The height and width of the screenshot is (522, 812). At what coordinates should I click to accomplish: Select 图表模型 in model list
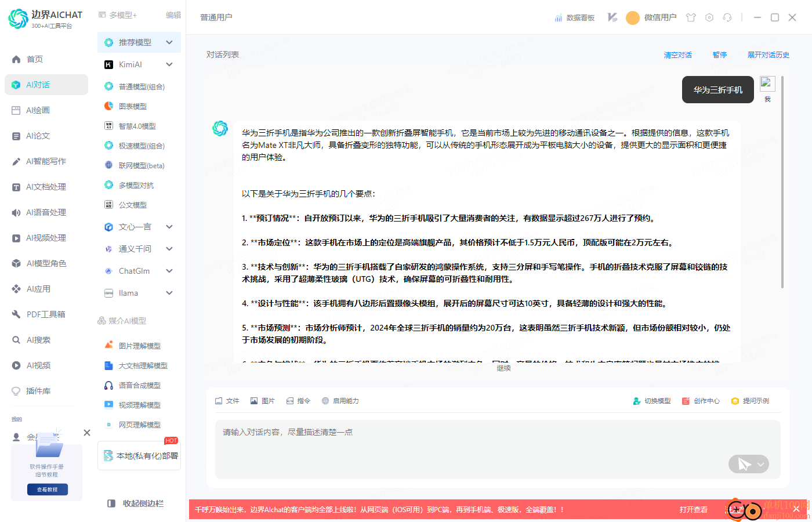point(133,106)
